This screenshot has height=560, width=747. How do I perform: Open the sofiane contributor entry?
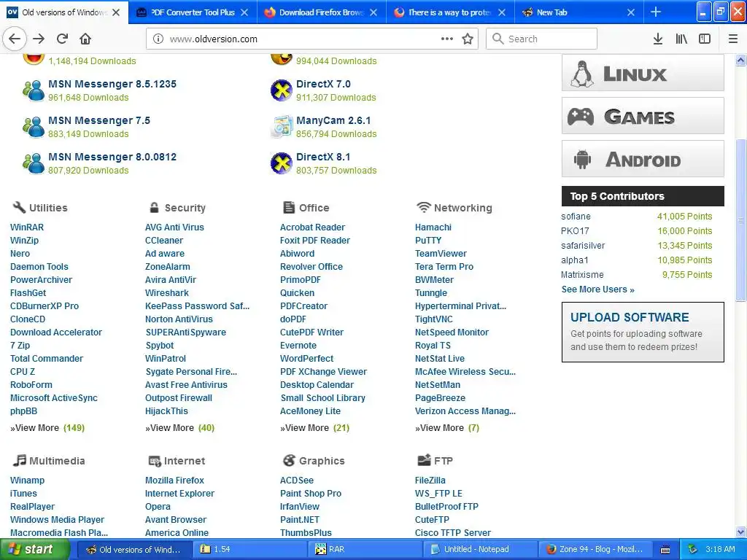[x=576, y=216]
